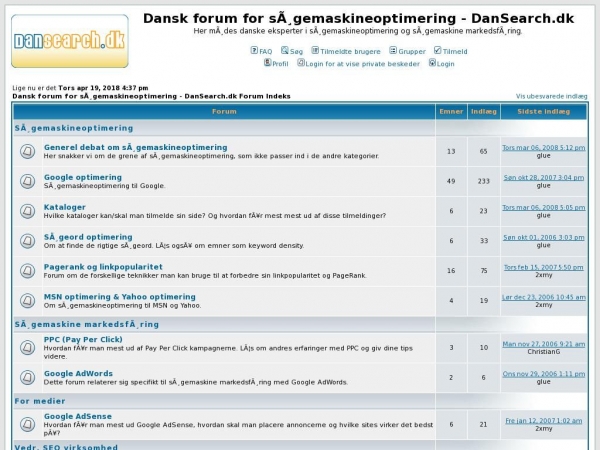Open Pagerank og linkpopularitet forum
Screen dimensions: 600x450
click(x=103, y=267)
